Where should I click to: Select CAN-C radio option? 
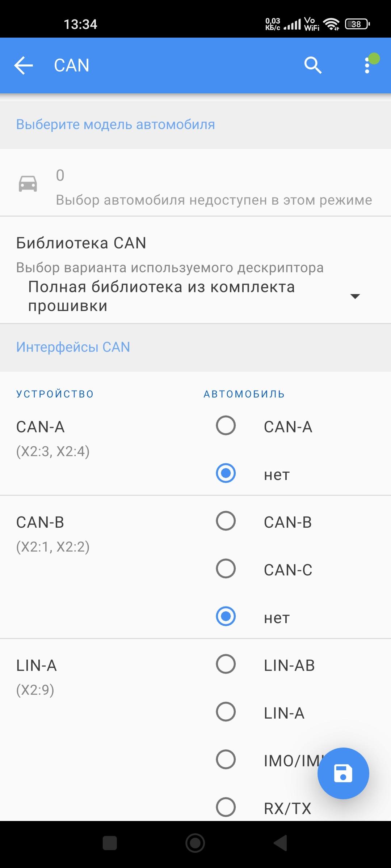226,569
